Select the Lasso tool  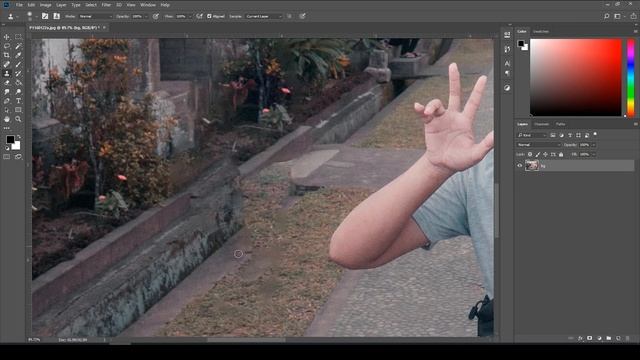7,46
